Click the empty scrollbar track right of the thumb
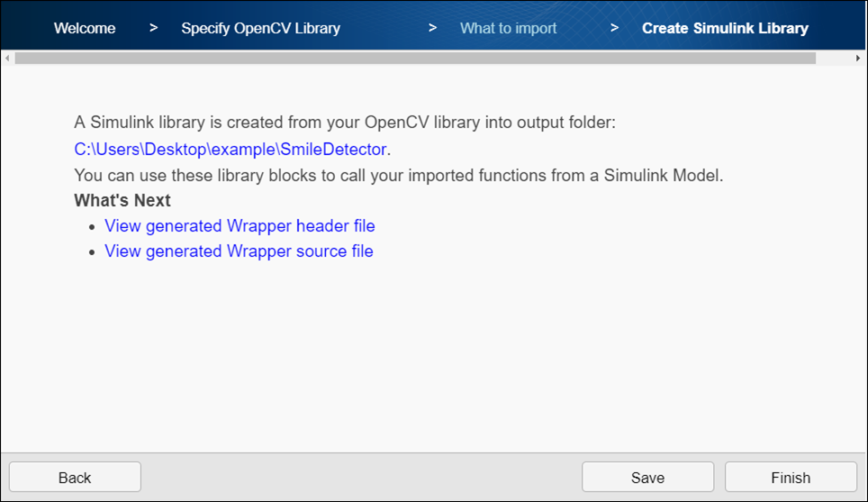The height and width of the screenshot is (502, 868). 833,59
